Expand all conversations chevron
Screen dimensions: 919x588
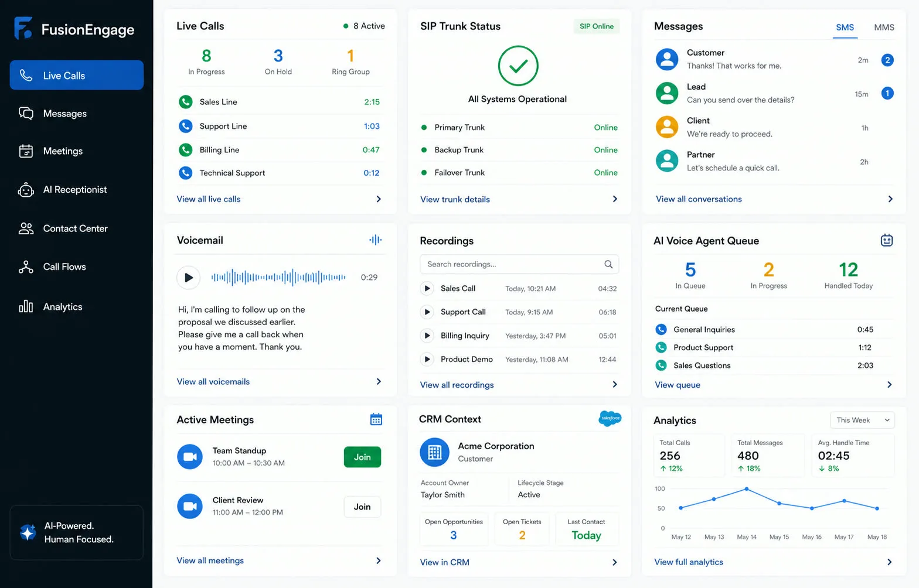tap(890, 199)
